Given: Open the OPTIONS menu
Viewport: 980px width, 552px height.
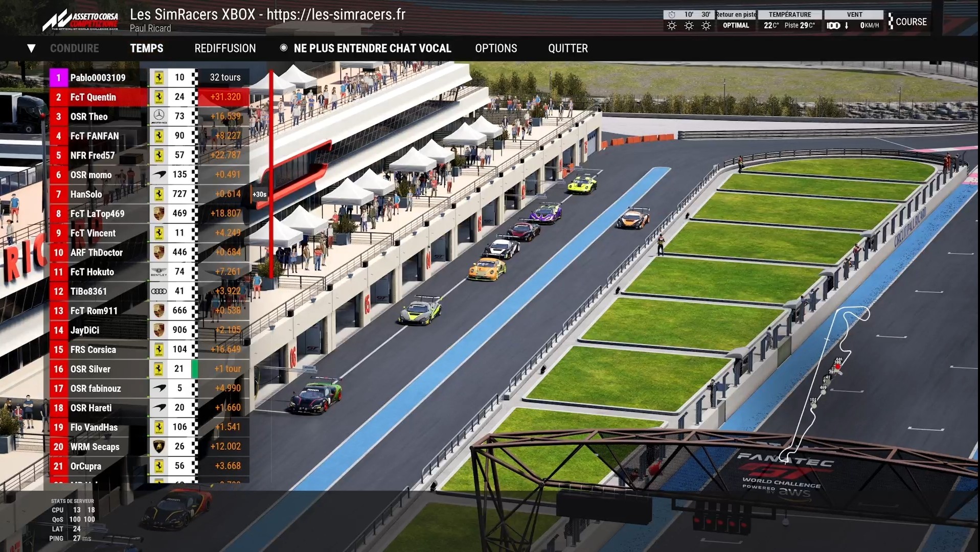Looking at the screenshot, I should click(x=496, y=49).
